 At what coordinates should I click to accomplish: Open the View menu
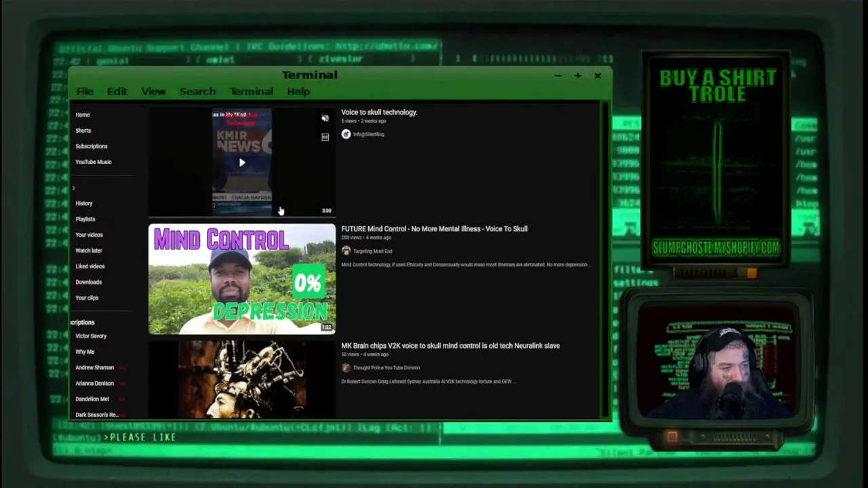tap(153, 91)
